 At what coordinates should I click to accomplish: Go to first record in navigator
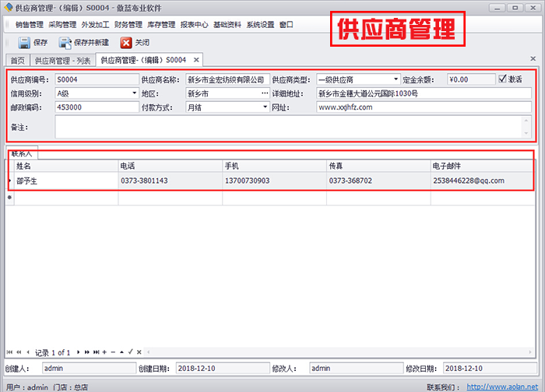click(x=9, y=352)
